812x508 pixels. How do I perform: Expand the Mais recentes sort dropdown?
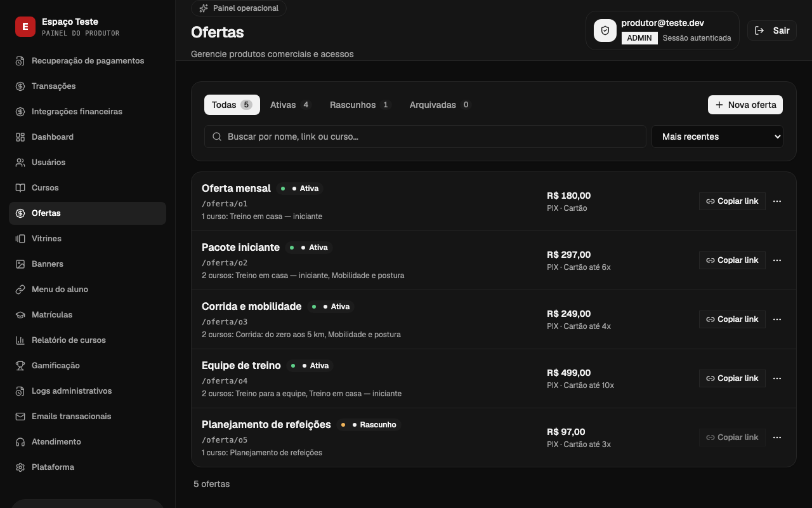(717, 137)
